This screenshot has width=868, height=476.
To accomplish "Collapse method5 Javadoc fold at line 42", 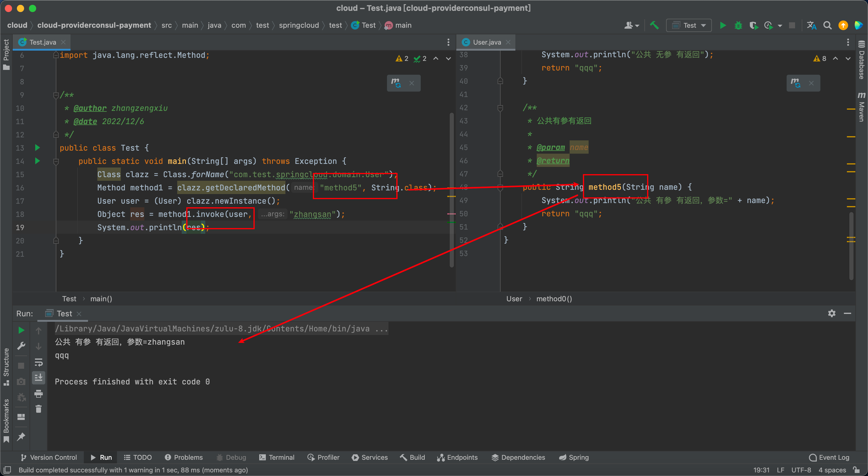I will 500,108.
